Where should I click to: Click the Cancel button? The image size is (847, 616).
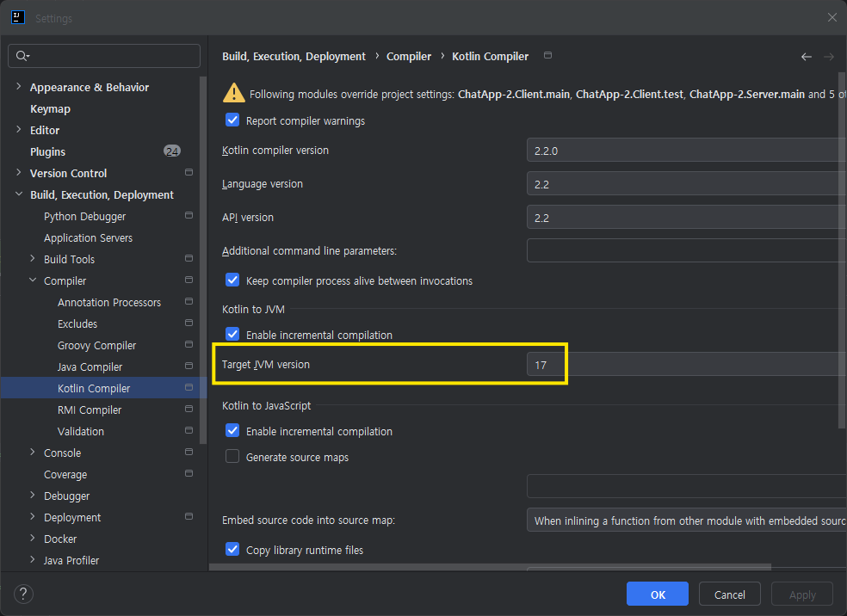coord(729,594)
